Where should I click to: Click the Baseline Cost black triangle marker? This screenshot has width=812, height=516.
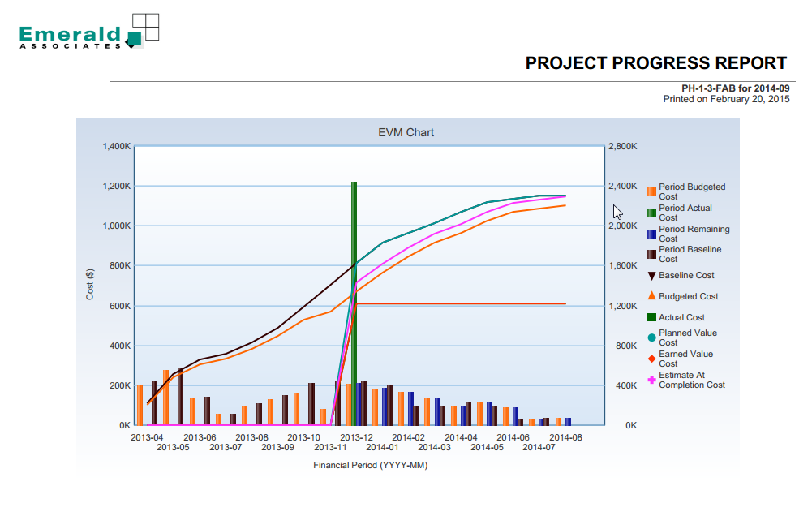click(651, 276)
